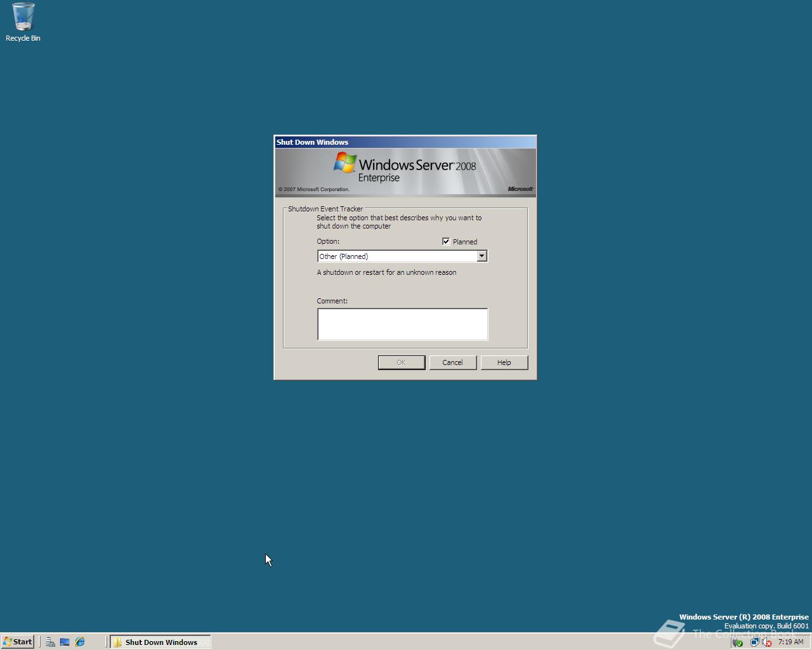This screenshot has height=650, width=812.
Task: Click the muted volume tray icon
Action: (766, 642)
